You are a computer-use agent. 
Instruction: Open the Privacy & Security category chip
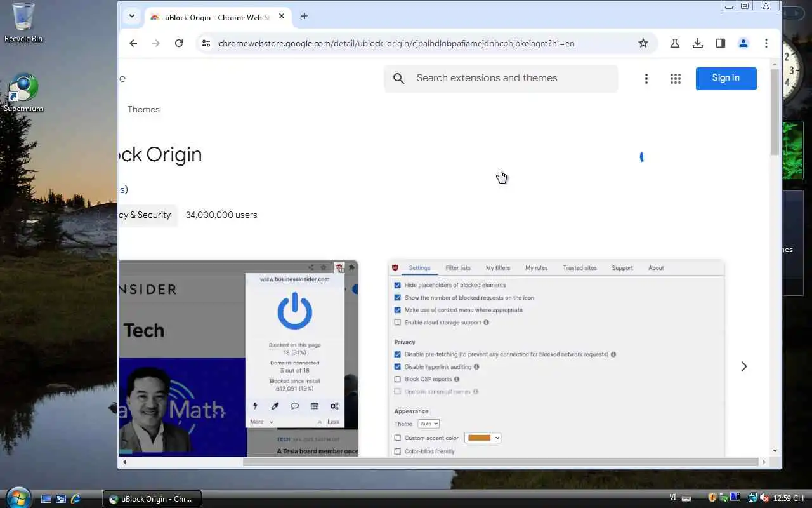click(x=148, y=215)
